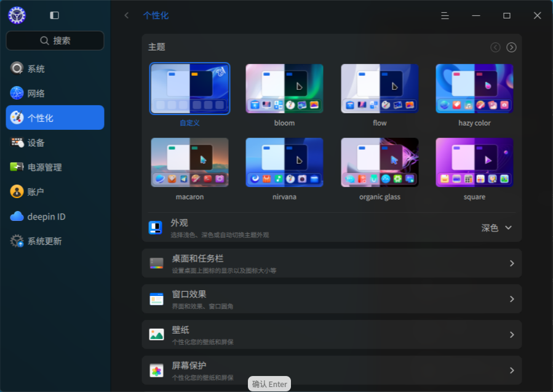Click the 个性化 breadcrumb title
The image size is (553, 392).
[x=156, y=15]
